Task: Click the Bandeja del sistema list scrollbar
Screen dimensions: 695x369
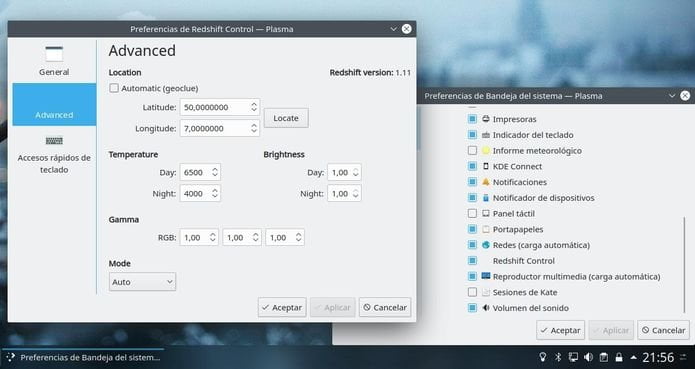Action: [685, 264]
